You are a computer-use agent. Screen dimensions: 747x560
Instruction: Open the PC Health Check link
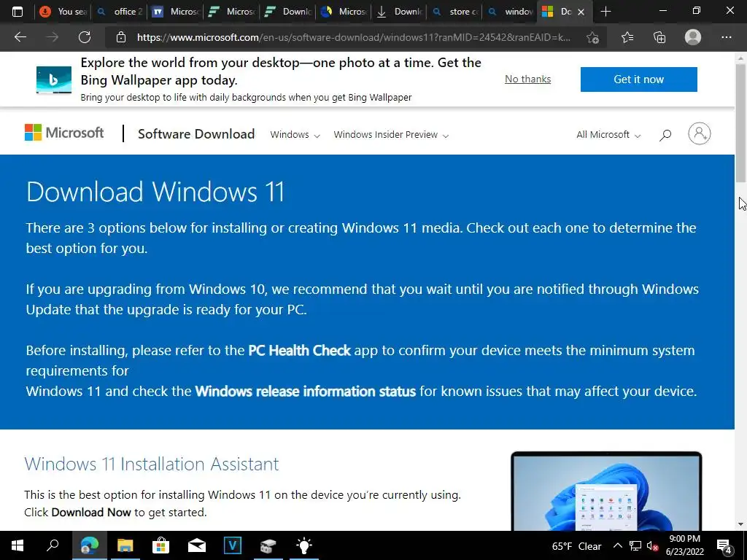299,351
